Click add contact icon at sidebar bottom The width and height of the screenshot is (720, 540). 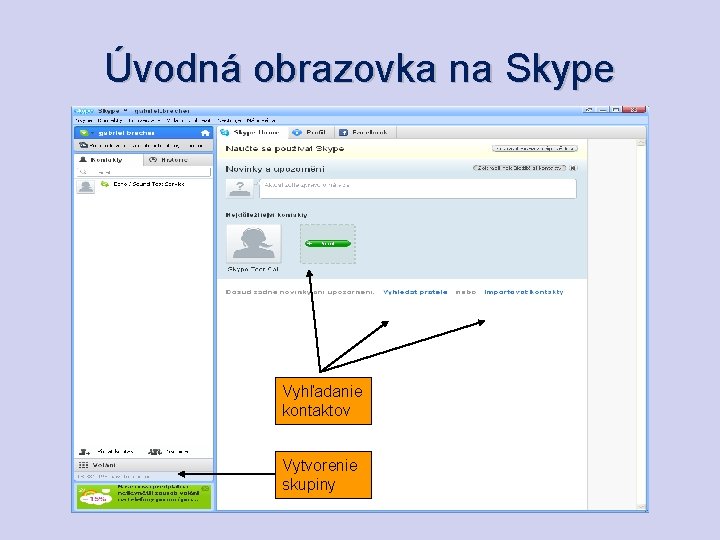coord(84,452)
